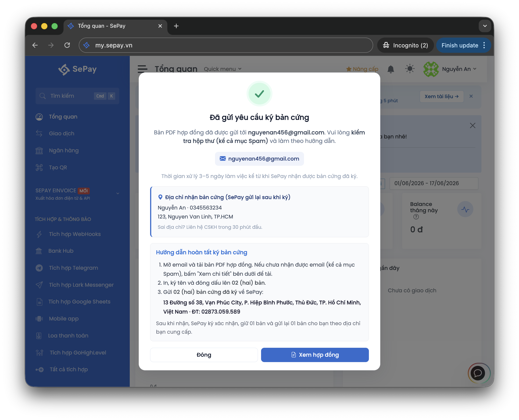
Task: Focus the Tìm kiếm search field
Action: click(x=77, y=96)
